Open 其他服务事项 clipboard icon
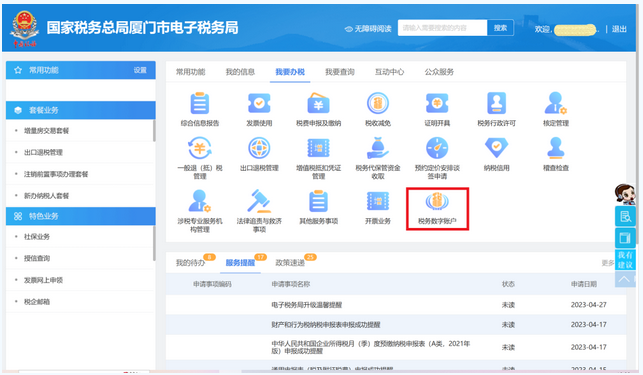The image size is (643, 375). pyautogui.click(x=318, y=201)
